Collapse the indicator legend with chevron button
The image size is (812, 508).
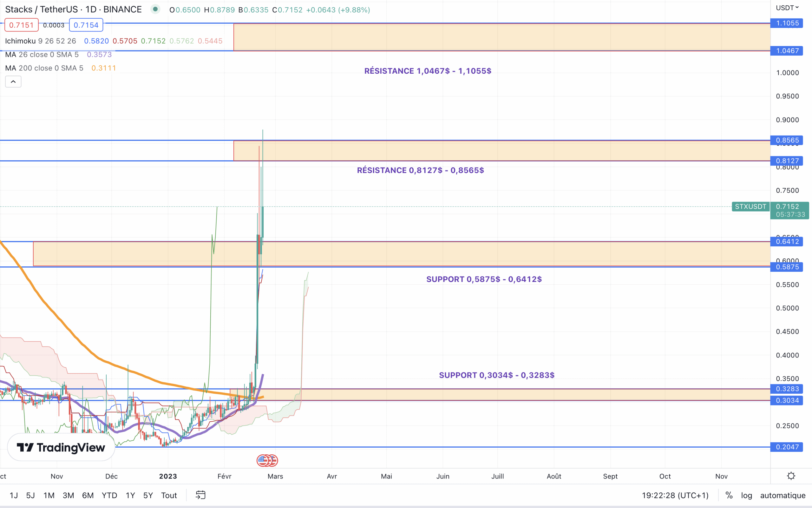click(13, 82)
